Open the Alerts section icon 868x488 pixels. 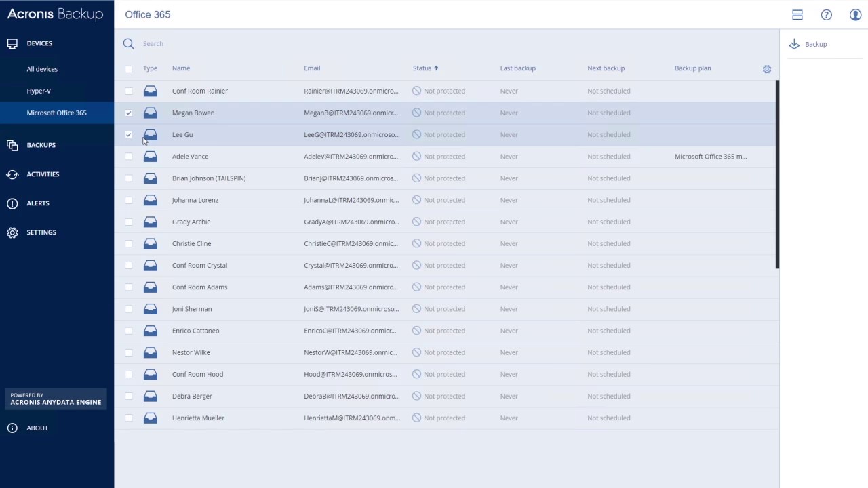(x=12, y=203)
